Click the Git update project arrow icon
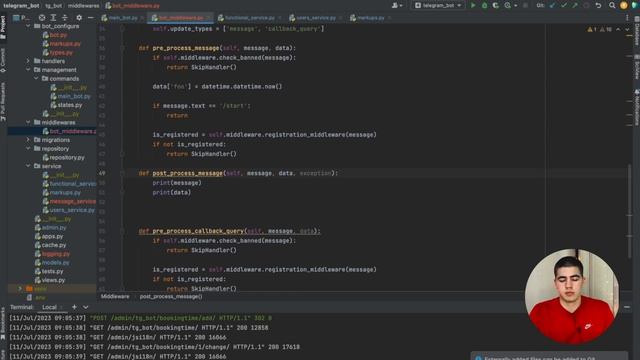This screenshot has width=640, height=360. click(552, 5)
